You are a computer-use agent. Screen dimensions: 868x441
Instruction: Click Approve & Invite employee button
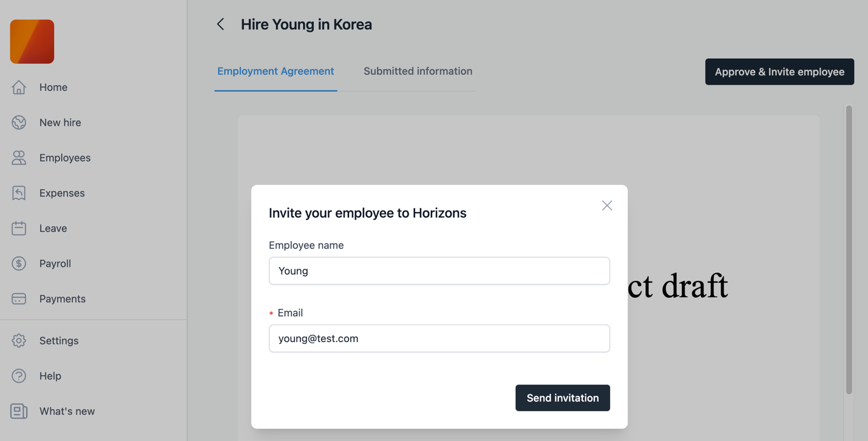click(779, 72)
